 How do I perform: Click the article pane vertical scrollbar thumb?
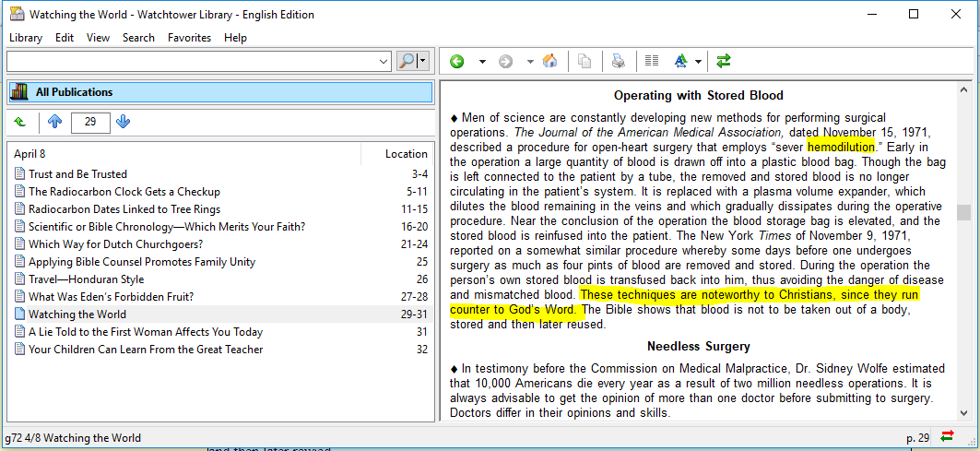pos(963,212)
